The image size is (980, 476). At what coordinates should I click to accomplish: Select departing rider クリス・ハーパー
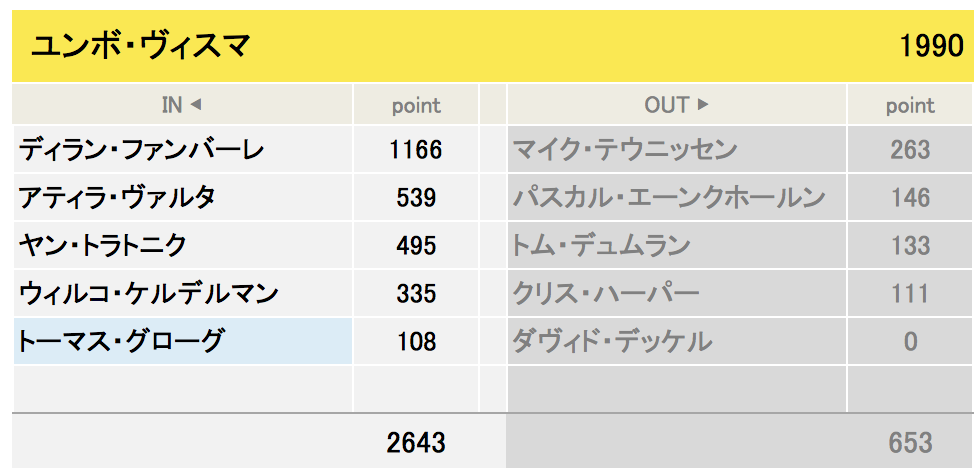606,294
